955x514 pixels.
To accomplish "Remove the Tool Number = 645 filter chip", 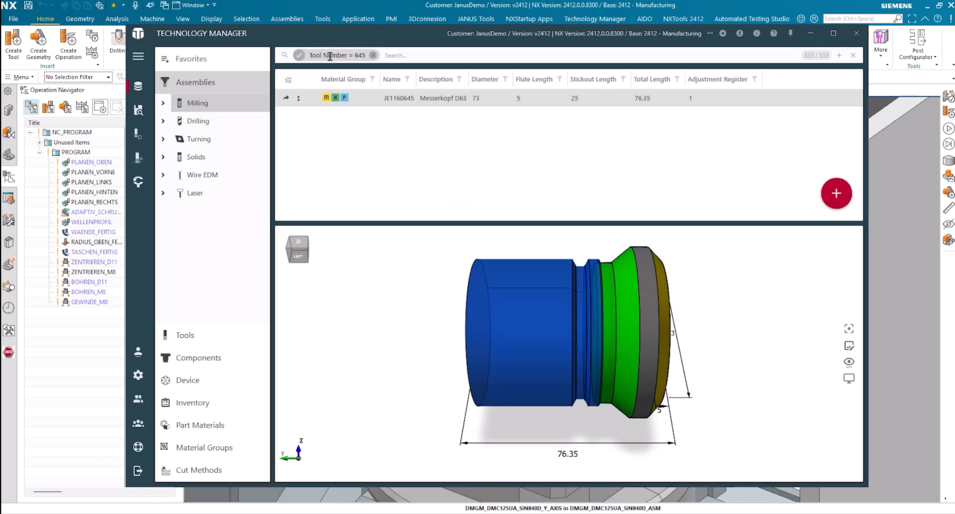I will click(373, 55).
